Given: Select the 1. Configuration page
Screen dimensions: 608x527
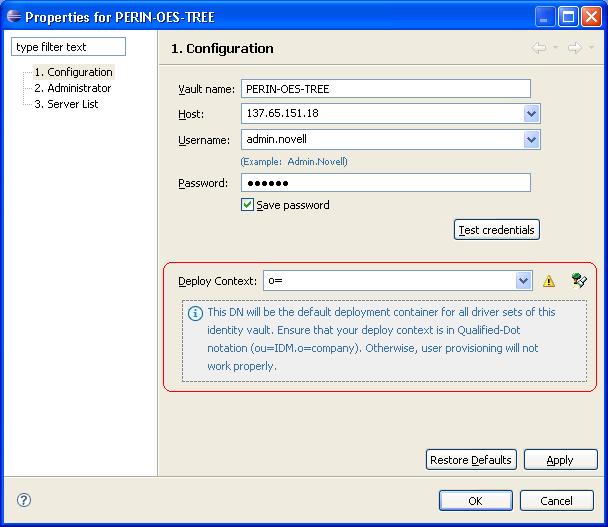Looking at the screenshot, I should click(73, 72).
